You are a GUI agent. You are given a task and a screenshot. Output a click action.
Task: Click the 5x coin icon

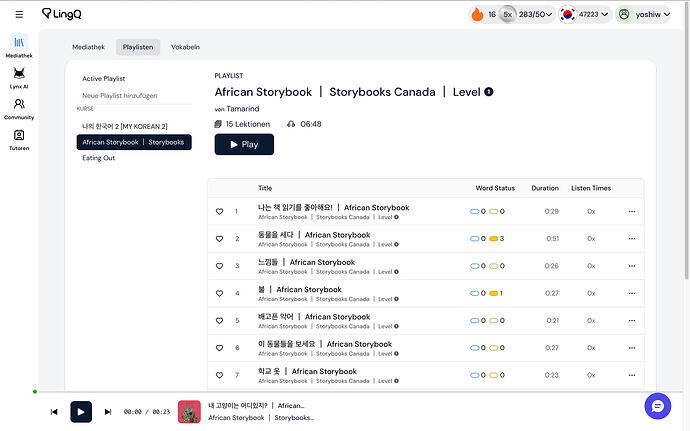click(507, 15)
